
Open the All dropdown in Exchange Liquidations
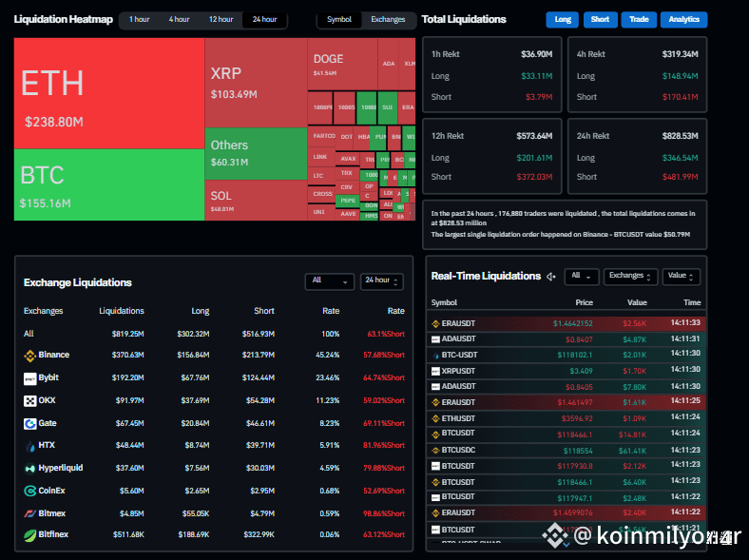point(330,281)
